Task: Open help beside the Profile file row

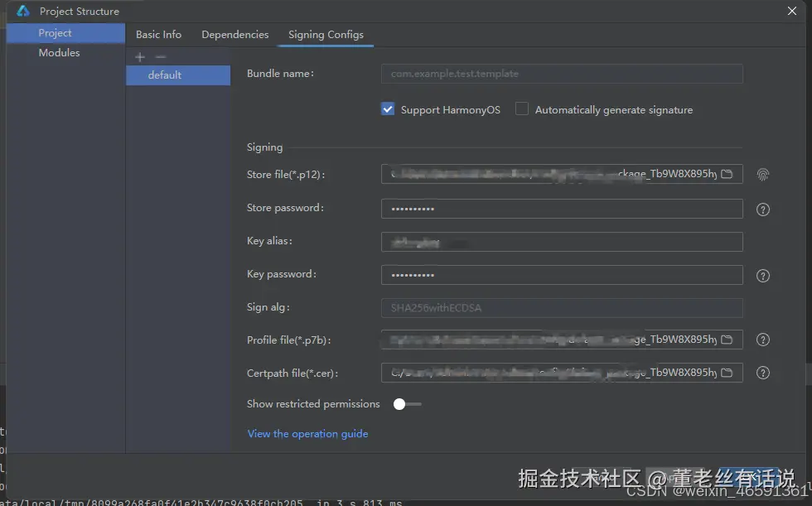Action: [762, 340]
